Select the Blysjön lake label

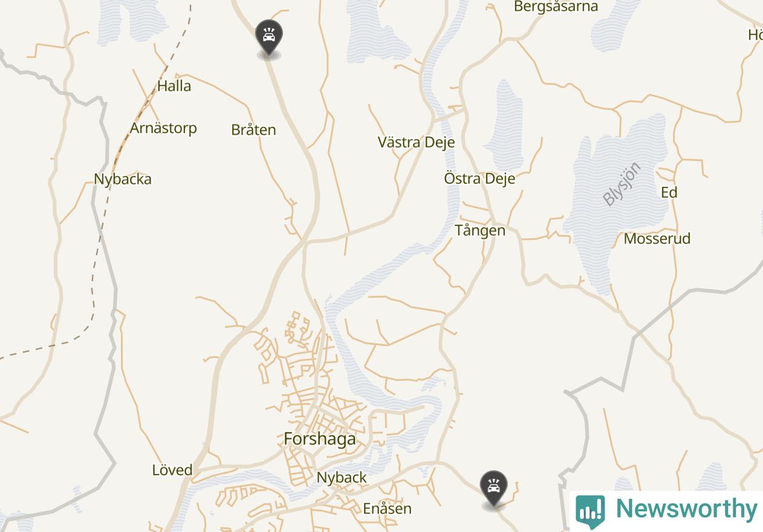coord(622,184)
